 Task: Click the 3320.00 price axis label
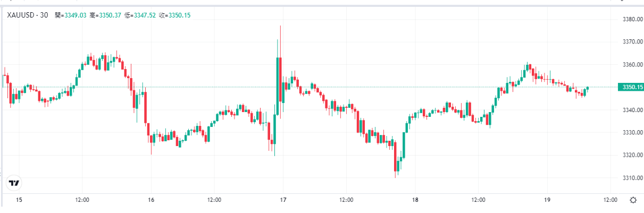pyautogui.click(x=630, y=155)
